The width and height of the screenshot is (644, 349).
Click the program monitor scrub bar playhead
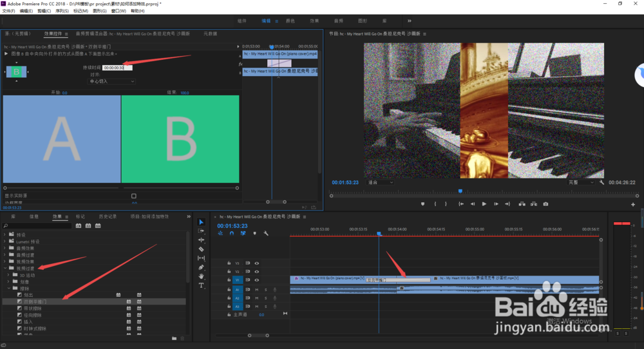coord(460,191)
